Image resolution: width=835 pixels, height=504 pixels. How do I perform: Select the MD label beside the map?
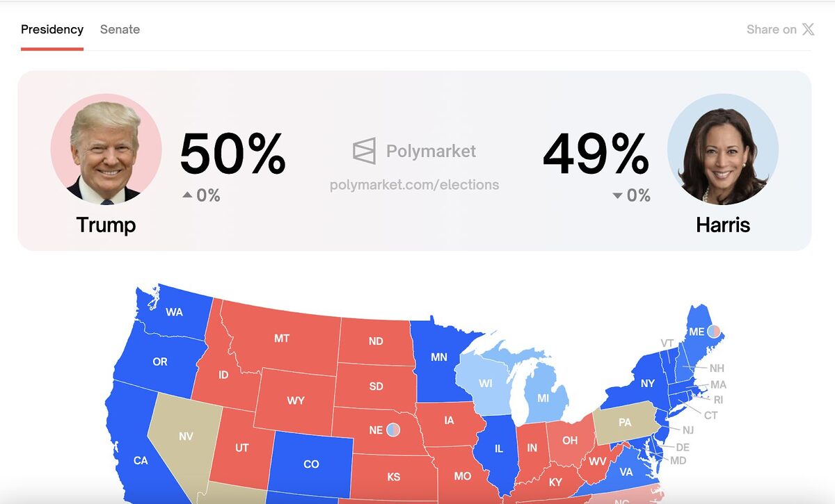[678, 460]
